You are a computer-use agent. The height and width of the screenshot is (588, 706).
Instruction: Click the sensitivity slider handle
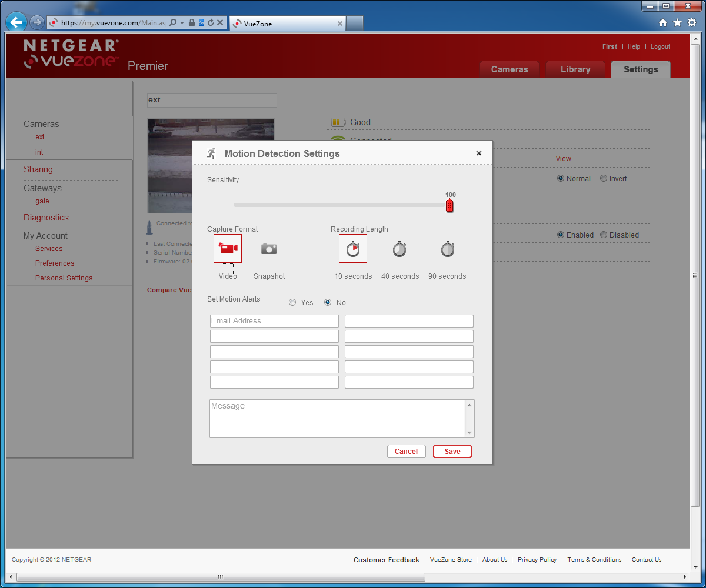(449, 205)
